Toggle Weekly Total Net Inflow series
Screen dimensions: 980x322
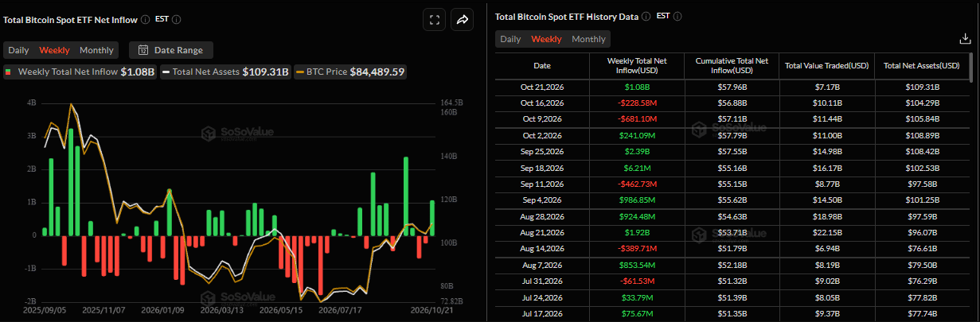pos(80,72)
